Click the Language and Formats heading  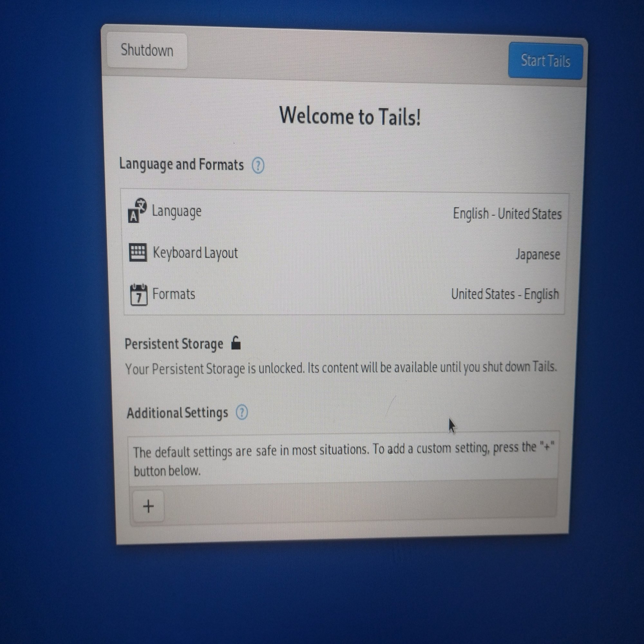182,165
